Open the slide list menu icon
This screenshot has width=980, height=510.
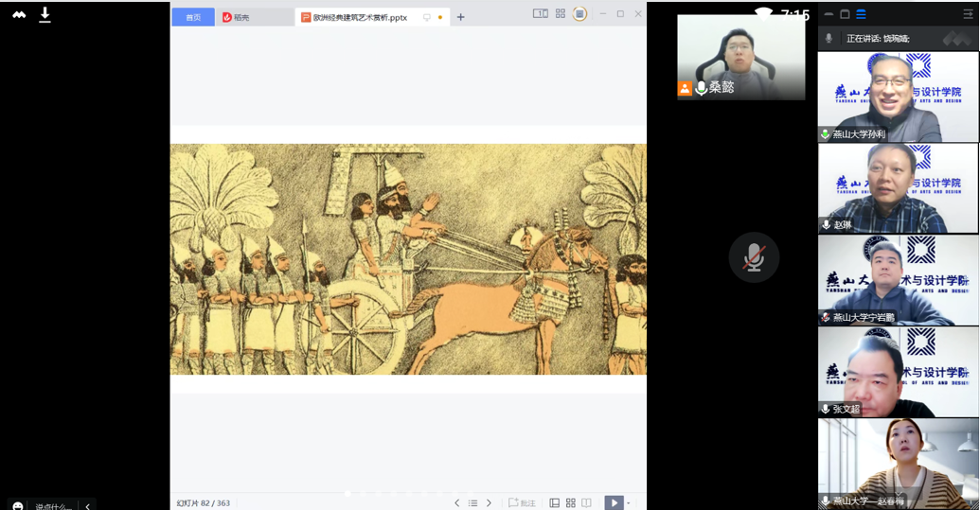point(472,502)
